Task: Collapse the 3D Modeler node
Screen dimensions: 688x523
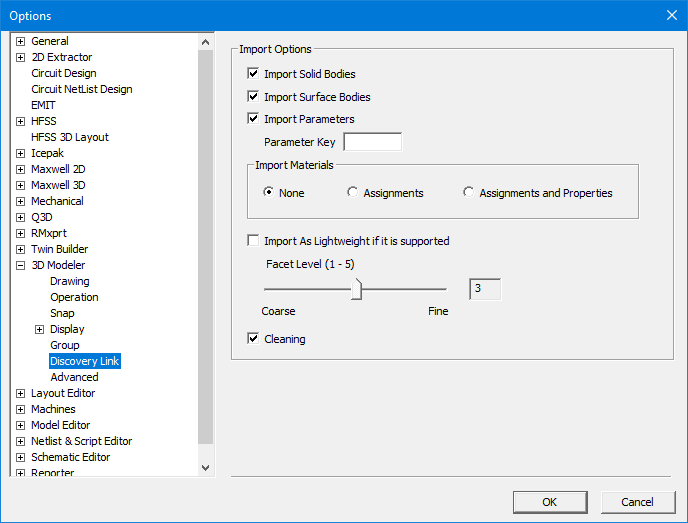Action: 21,265
